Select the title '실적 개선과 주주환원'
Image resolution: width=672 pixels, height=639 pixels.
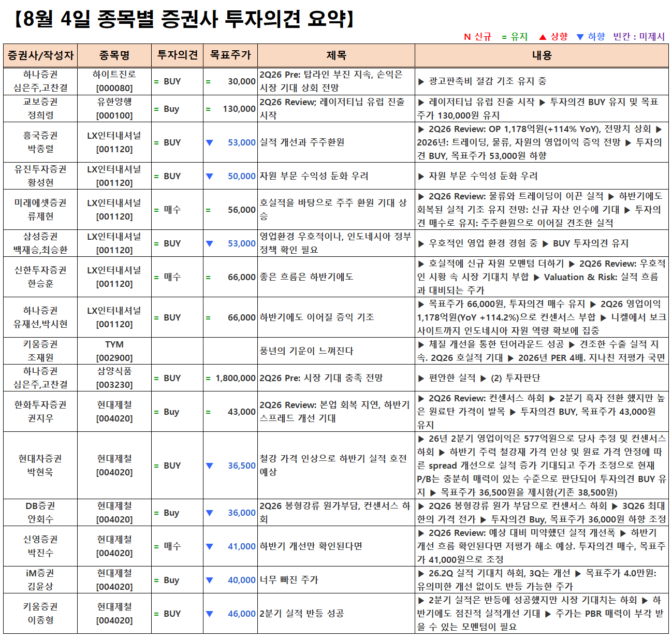pos(302,142)
